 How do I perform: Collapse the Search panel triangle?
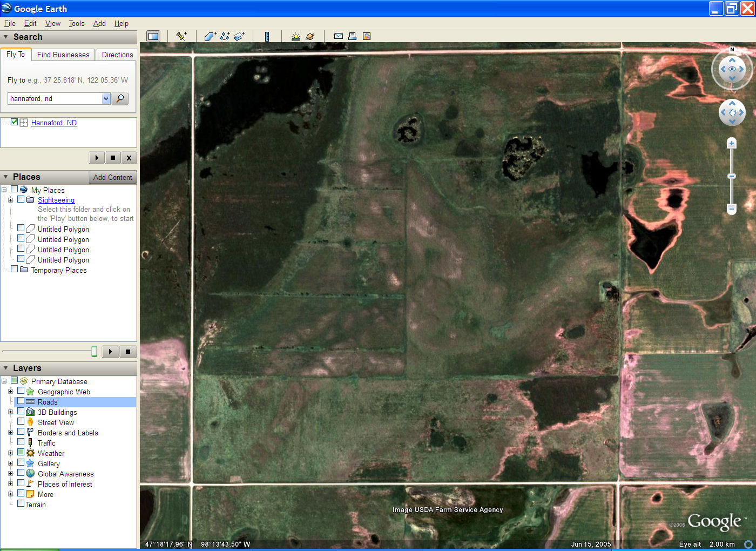tap(6, 37)
